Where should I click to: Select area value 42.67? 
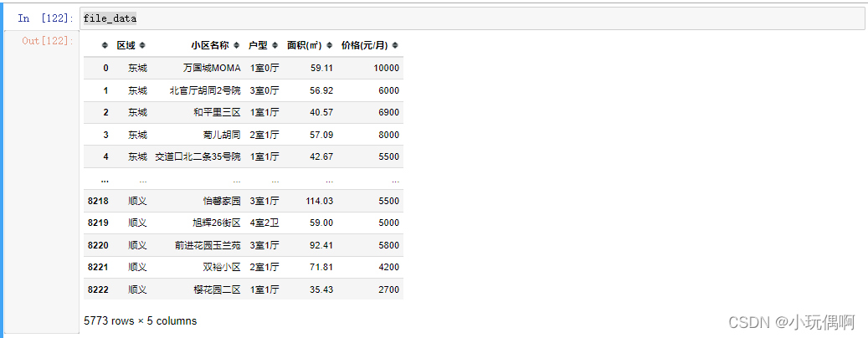(321, 156)
